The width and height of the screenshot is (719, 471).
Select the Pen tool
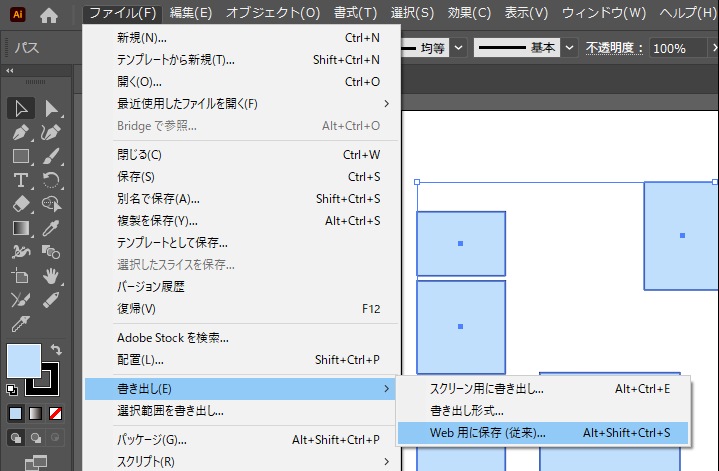21,132
